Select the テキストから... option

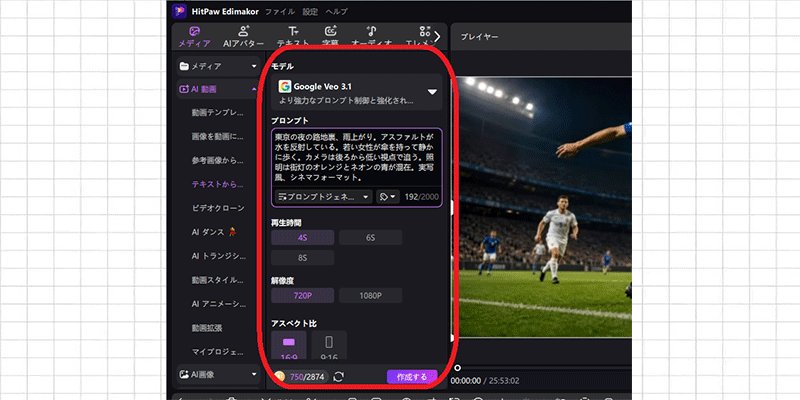click(218, 184)
